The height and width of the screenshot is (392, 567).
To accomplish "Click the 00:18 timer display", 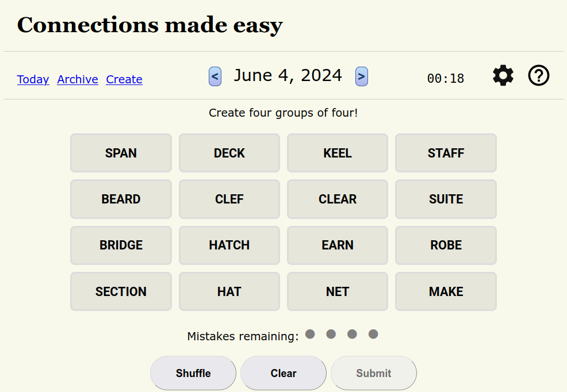I will coord(445,79).
